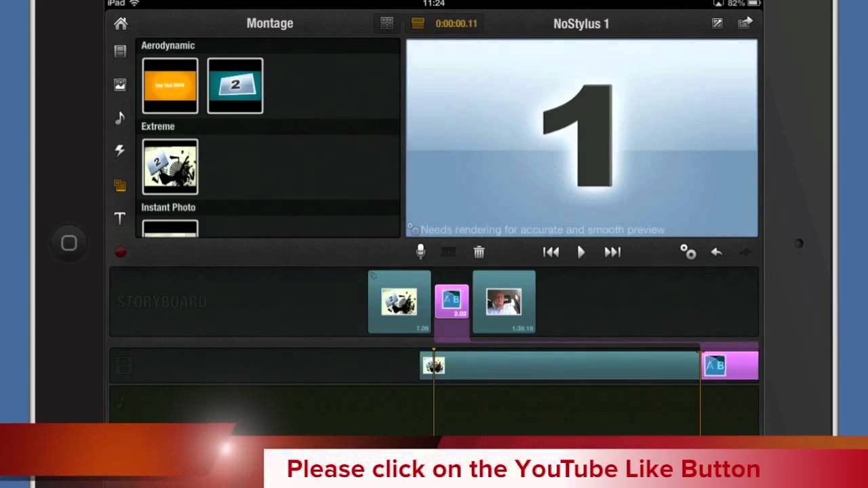Open the Titles T icon
Screen dimensions: 868x488
[x=120, y=218]
